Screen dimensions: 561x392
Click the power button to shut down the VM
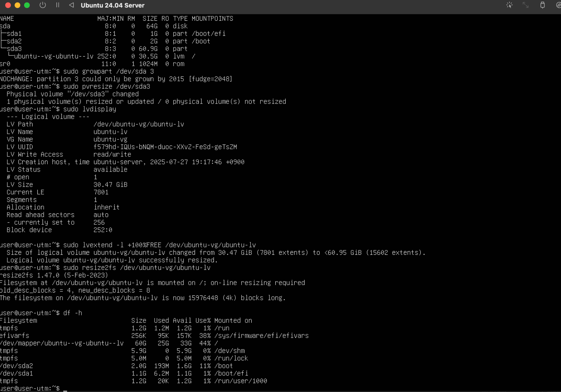tap(42, 5)
